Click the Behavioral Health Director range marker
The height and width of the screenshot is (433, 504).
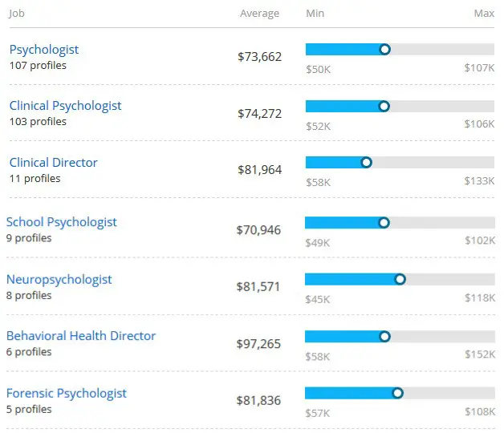[x=384, y=336]
